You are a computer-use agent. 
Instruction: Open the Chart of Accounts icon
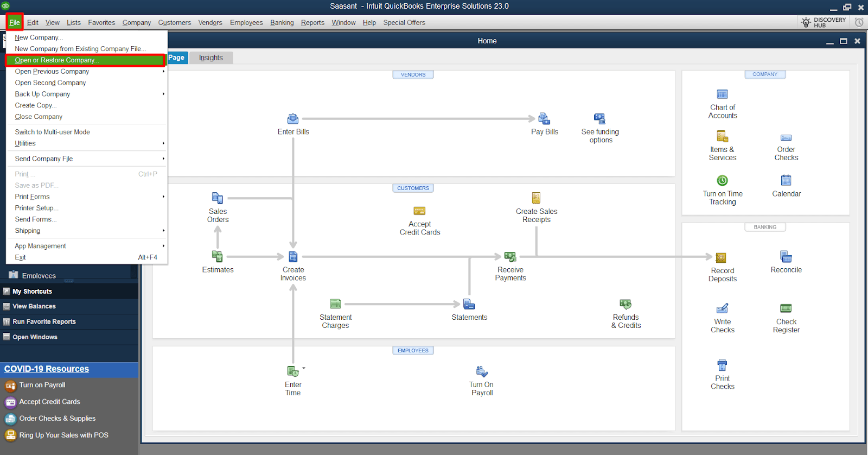[x=723, y=94]
